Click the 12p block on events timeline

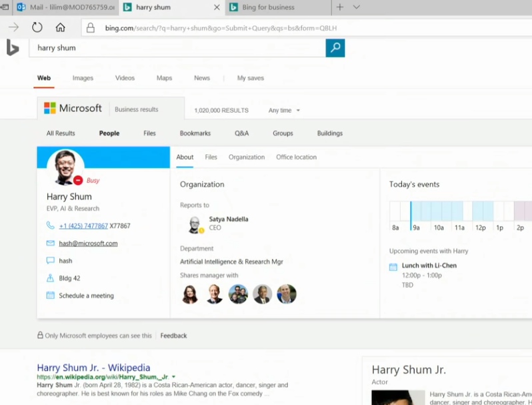coord(483,211)
